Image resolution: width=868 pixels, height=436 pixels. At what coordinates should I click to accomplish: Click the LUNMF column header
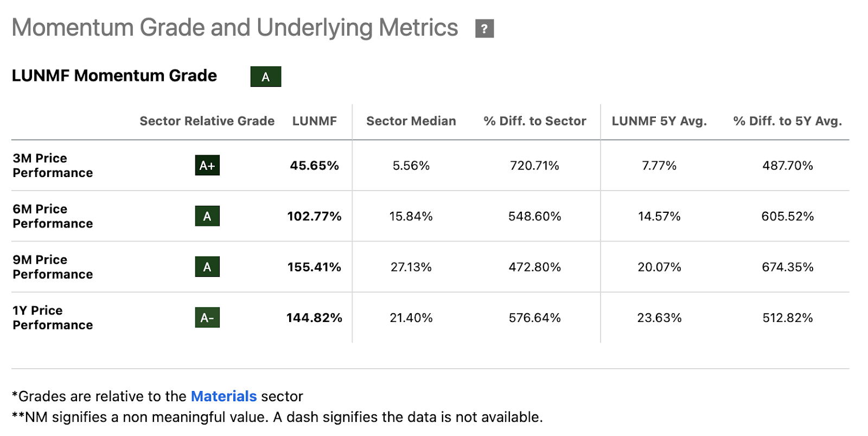point(315,121)
